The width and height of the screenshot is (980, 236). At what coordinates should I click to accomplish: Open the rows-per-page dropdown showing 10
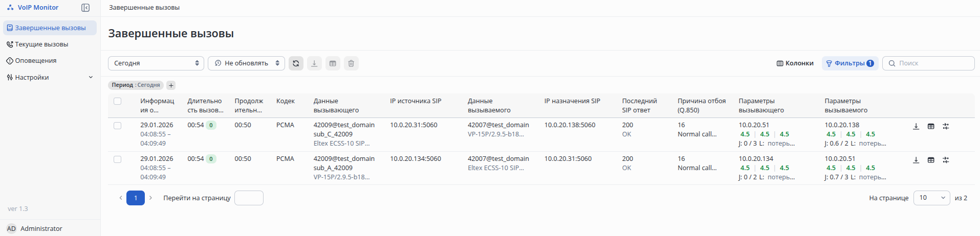pos(932,198)
